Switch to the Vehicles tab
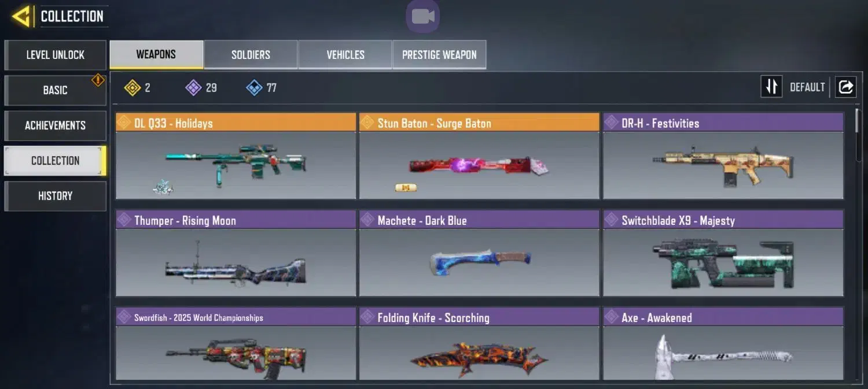This screenshot has height=389, width=868. [345, 55]
